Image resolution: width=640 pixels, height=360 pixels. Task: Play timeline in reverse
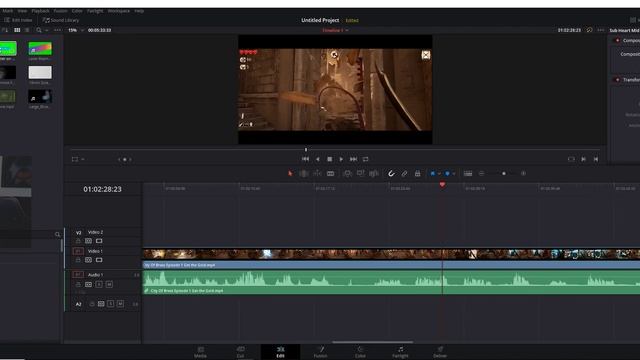318,159
